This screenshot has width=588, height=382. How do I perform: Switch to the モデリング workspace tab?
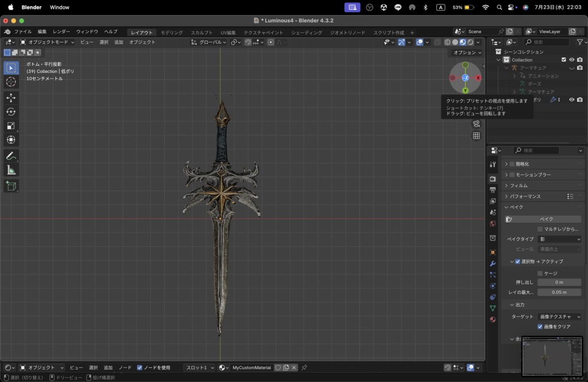click(172, 33)
